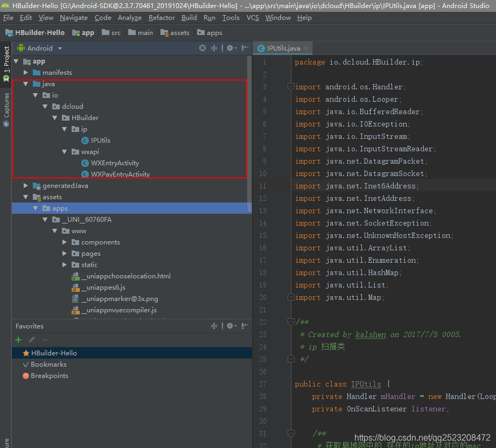
Task: Click the HBuilder-Hello star icon in Favorites
Action: coord(26,353)
